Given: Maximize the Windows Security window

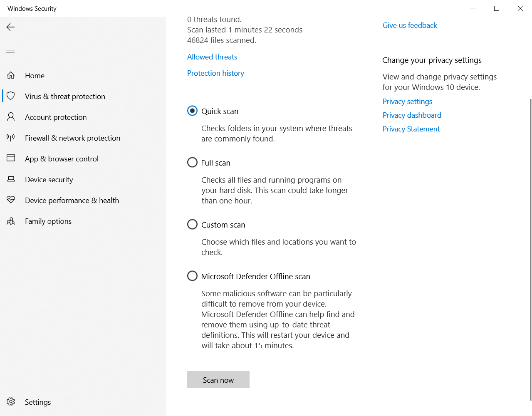Looking at the screenshot, I should (497, 8).
